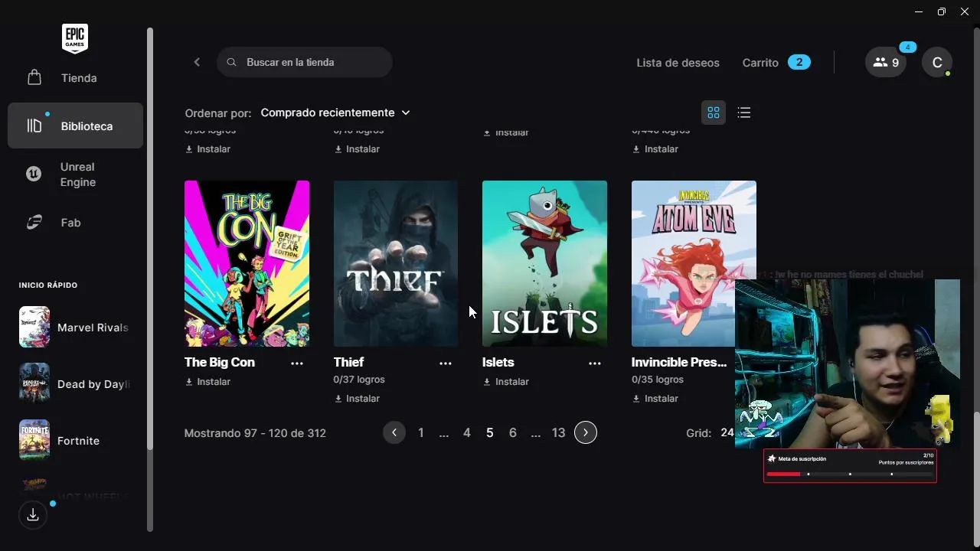Click Dead by Dayli name in quick launch
This screenshot has width=980, height=551.
[x=93, y=384]
